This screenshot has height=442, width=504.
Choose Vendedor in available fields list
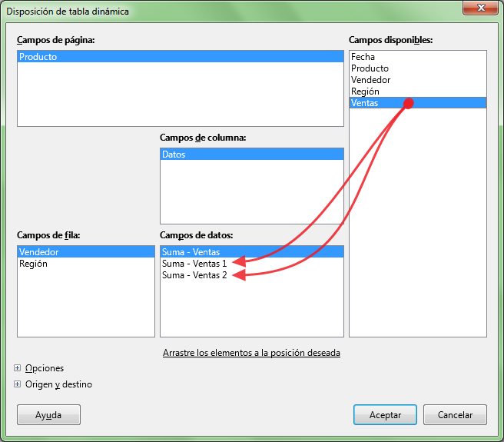tap(370, 80)
